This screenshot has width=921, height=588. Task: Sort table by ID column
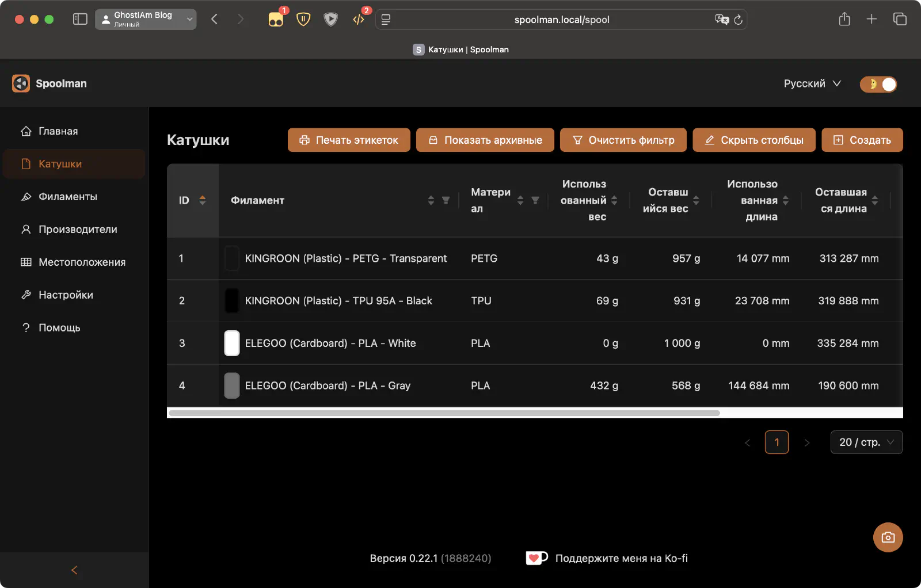(203, 200)
